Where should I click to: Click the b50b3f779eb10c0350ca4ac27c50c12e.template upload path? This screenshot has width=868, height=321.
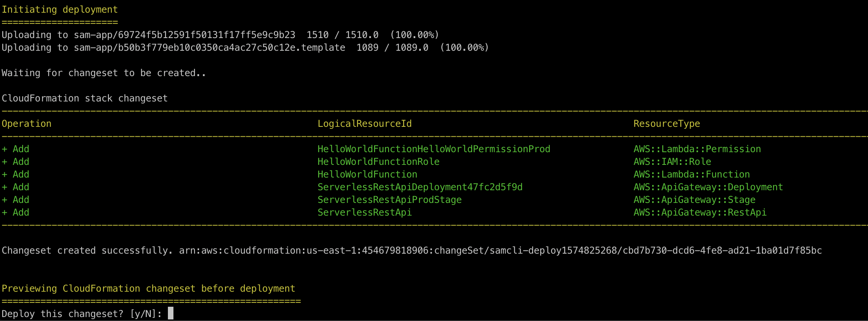point(209,48)
